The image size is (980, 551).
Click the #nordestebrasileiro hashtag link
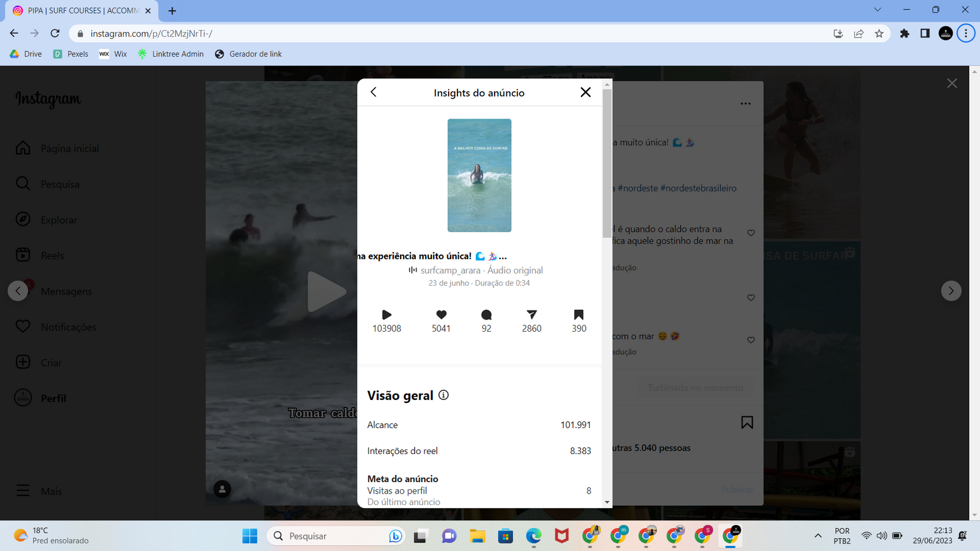698,188
